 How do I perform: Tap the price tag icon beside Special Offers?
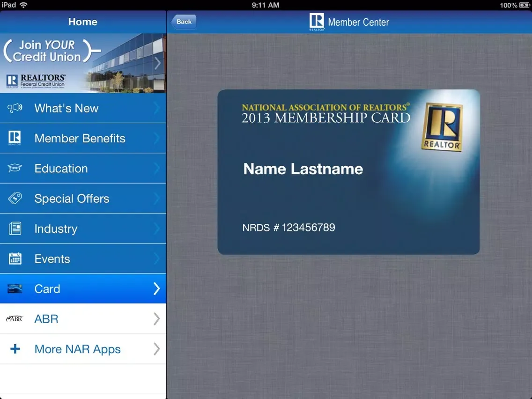(15, 198)
